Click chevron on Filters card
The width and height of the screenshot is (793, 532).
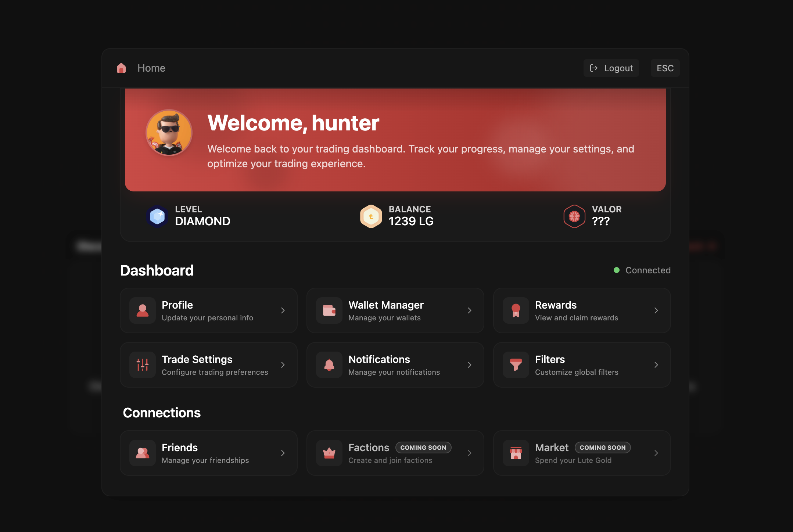pos(656,365)
